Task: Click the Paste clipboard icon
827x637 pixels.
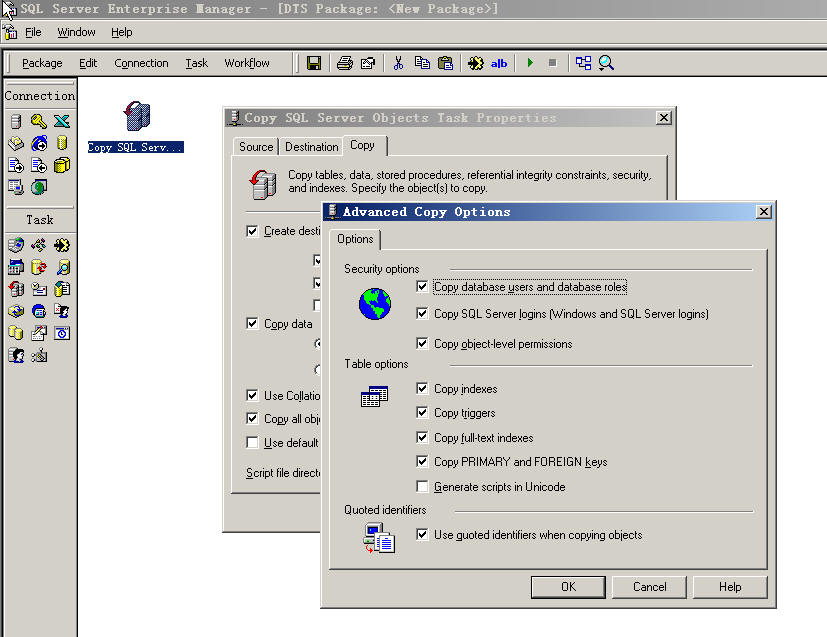Action: pos(446,63)
